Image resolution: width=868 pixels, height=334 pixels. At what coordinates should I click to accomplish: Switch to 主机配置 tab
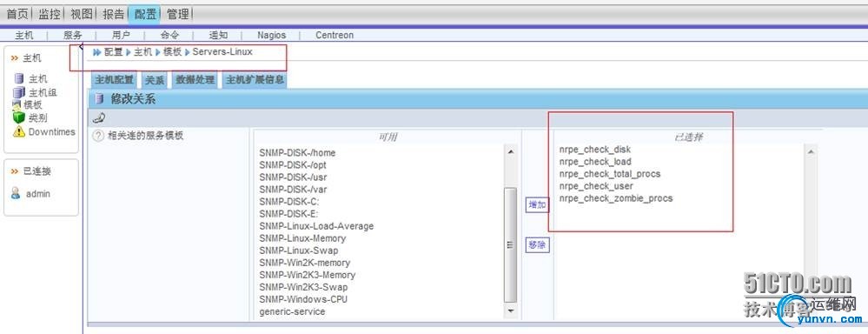click(x=115, y=80)
